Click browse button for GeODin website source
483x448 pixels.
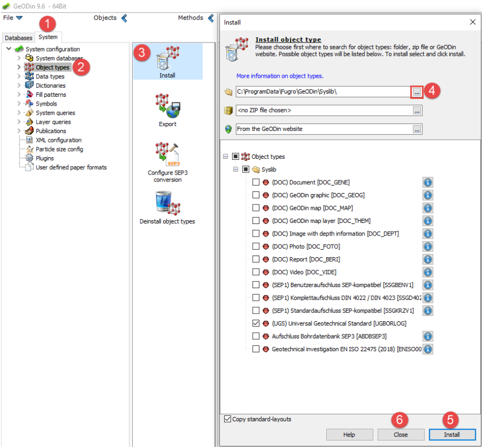417,129
